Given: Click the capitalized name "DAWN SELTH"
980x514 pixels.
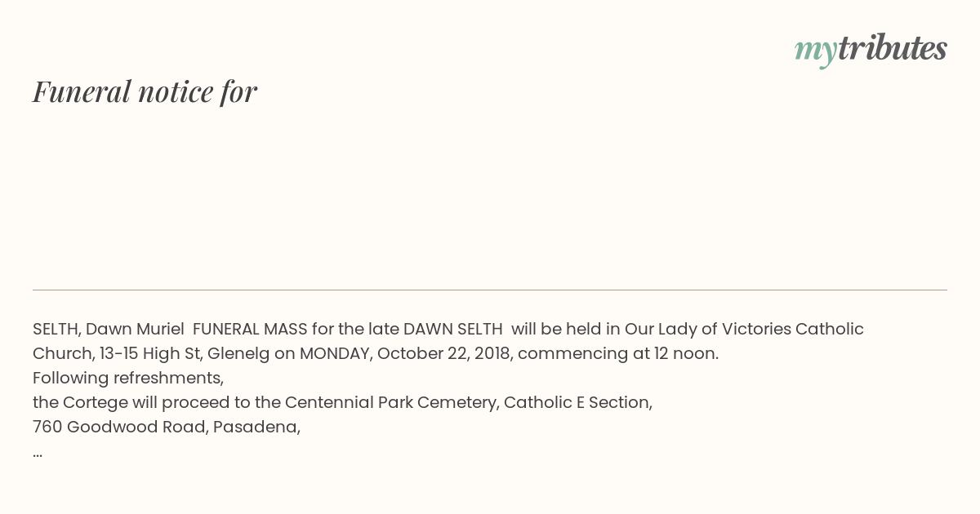Looking at the screenshot, I should pyautogui.click(x=453, y=329).
